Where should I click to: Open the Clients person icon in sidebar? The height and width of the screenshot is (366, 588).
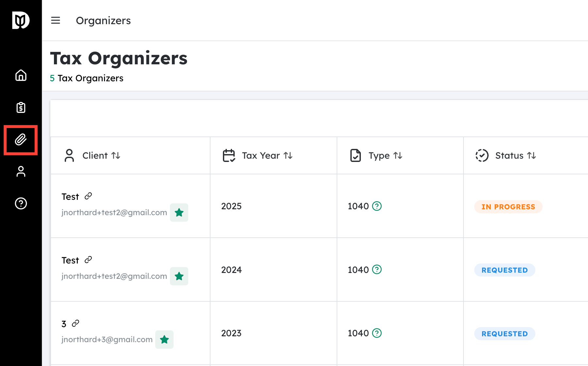21,171
